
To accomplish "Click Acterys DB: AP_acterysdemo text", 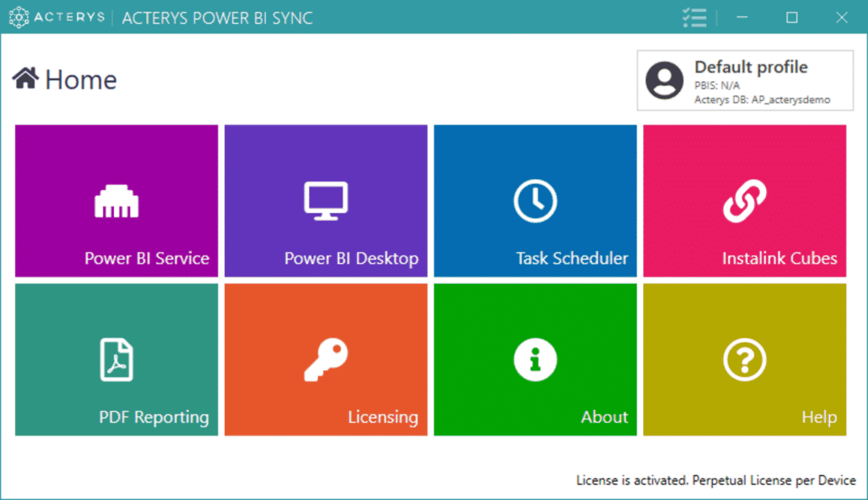I will 762,100.
